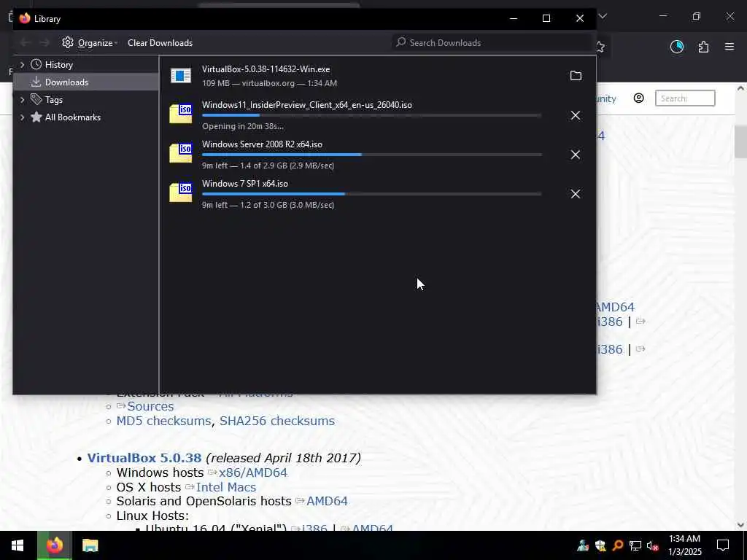This screenshot has width=747, height=560.
Task: Click the Search Downloads magnifier icon
Action: pyautogui.click(x=401, y=42)
